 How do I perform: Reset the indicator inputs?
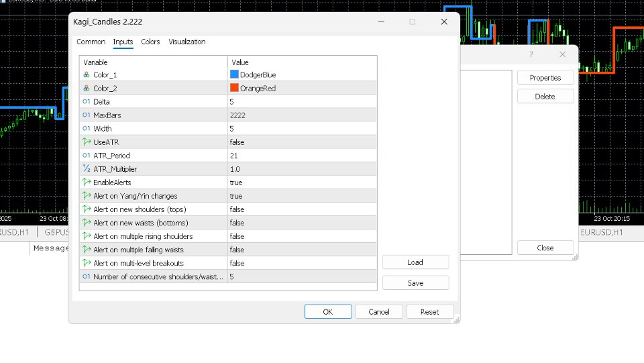pyautogui.click(x=429, y=312)
